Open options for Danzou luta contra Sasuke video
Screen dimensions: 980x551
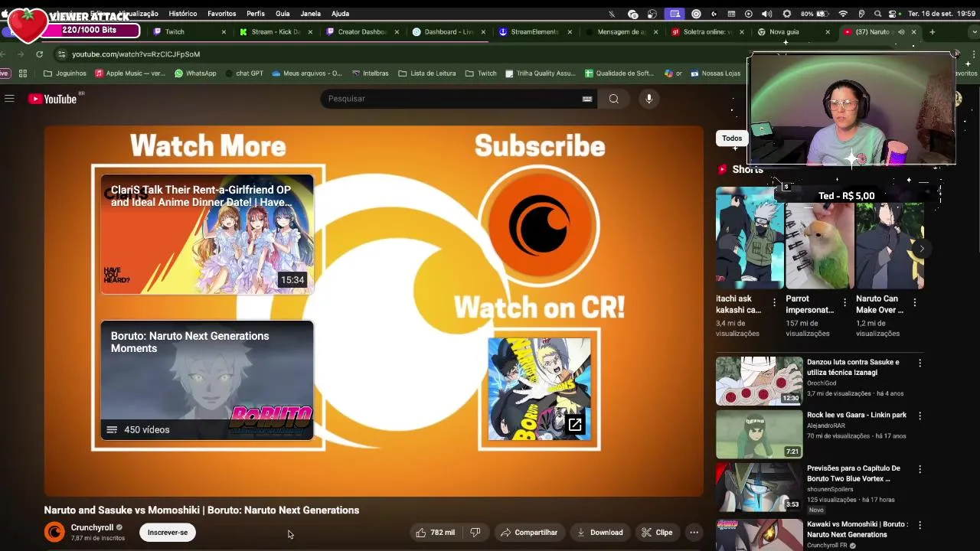920,363
